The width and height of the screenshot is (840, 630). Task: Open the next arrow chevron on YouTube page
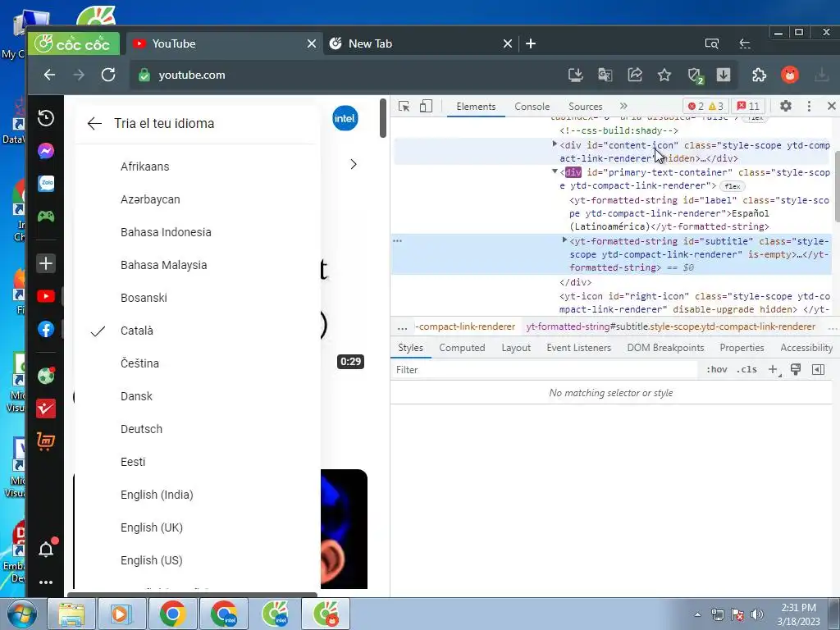pos(353,164)
